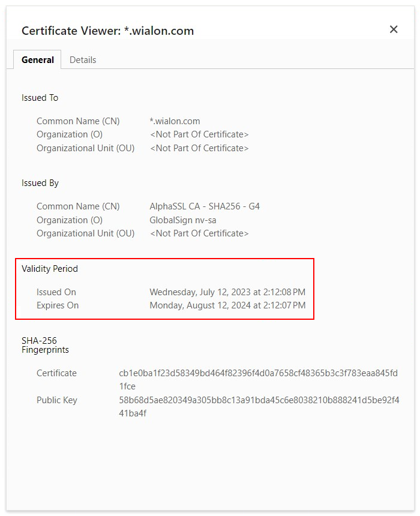
Task: Click the Issued By heading
Action: tap(40, 183)
